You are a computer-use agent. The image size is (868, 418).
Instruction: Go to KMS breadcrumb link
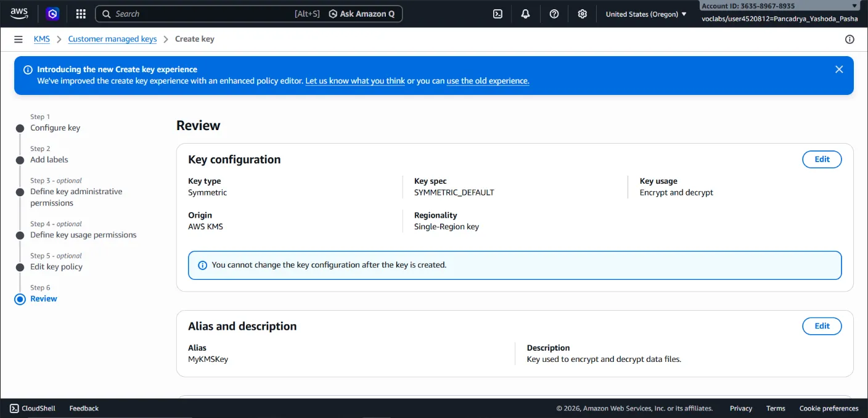click(x=42, y=39)
